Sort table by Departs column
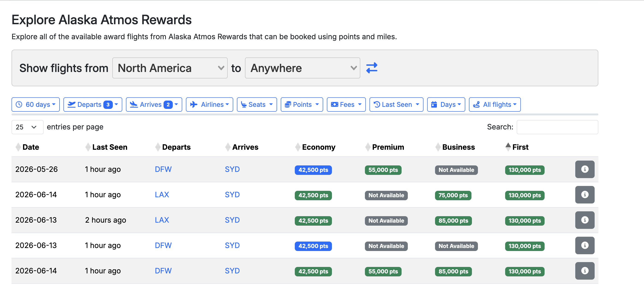 tap(173, 147)
